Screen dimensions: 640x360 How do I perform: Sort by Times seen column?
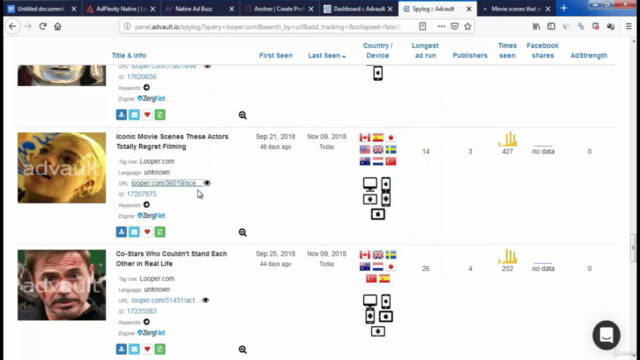pyautogui.click(x=507, y=51)
